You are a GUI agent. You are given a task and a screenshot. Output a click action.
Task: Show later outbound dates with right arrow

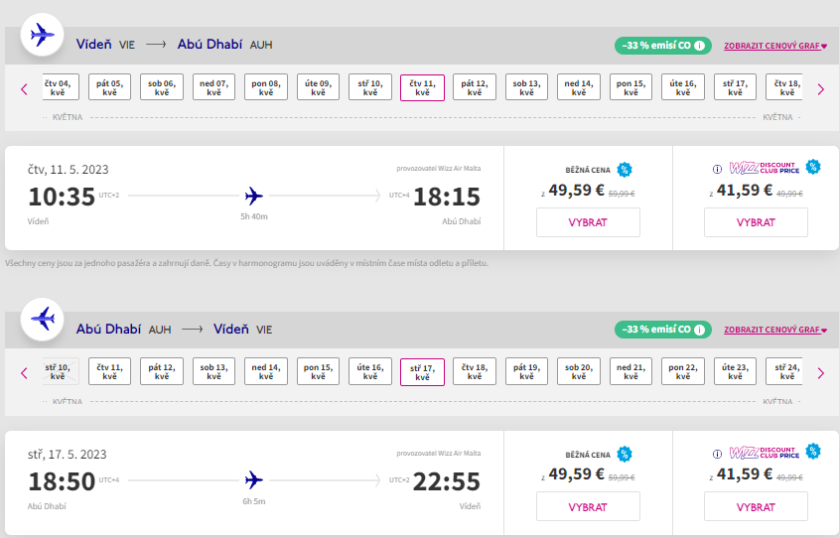(x=820, y=88)
